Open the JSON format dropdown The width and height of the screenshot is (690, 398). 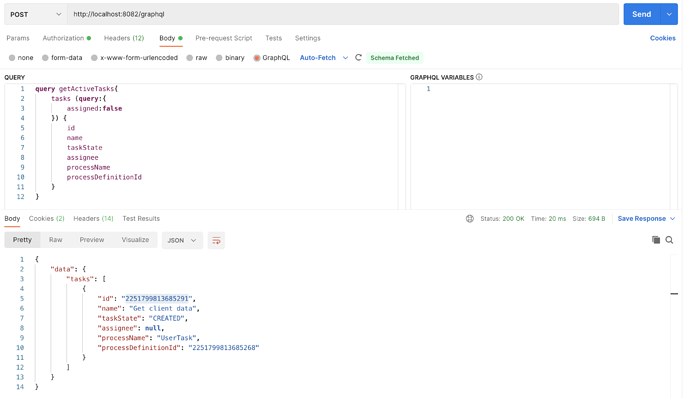182,240
